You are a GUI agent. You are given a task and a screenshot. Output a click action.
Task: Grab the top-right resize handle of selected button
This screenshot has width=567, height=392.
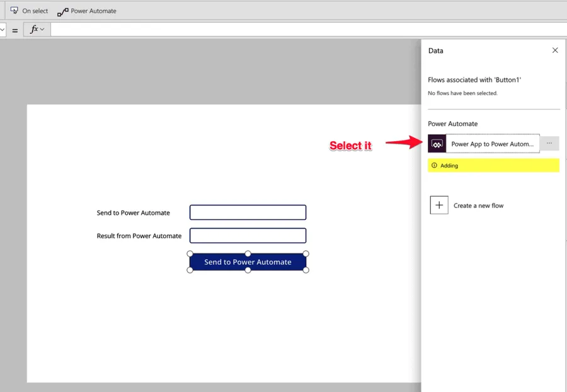coord(306,253)
